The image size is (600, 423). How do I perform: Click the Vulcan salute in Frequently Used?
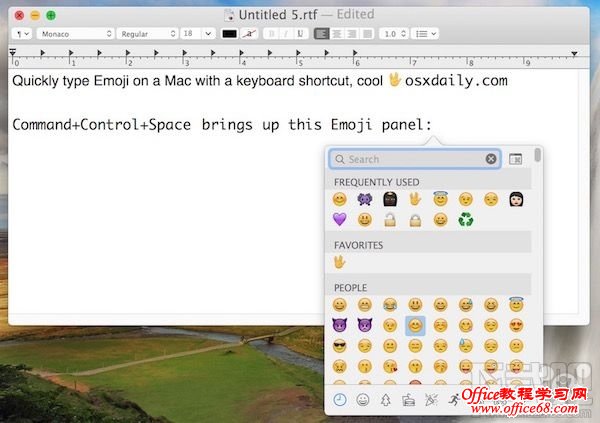pyautogui.click(x=415, y=199)
